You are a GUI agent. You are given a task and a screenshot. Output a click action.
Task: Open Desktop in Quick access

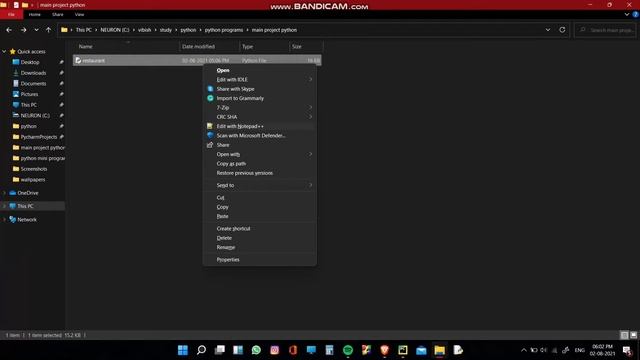(x=30, y=62)
